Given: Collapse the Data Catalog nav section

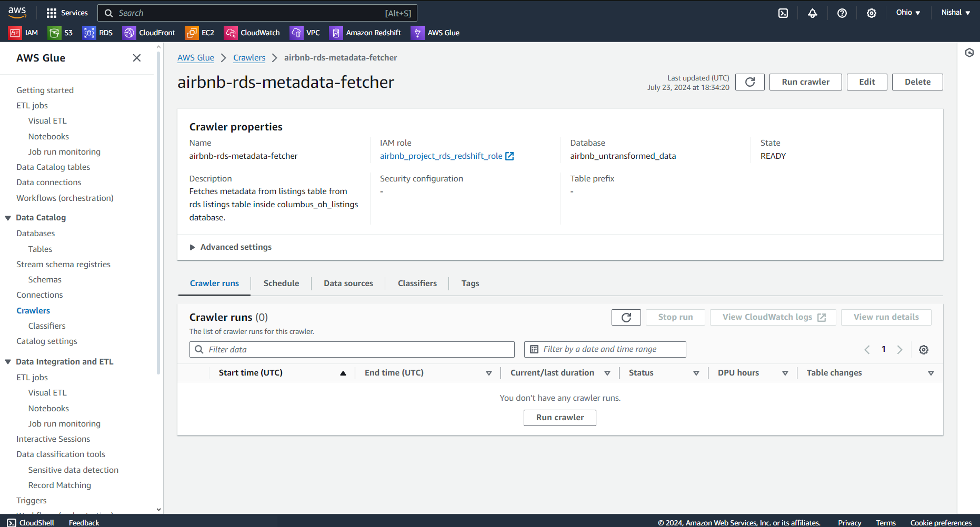Looking at the screenshot, I should point(8,218).
